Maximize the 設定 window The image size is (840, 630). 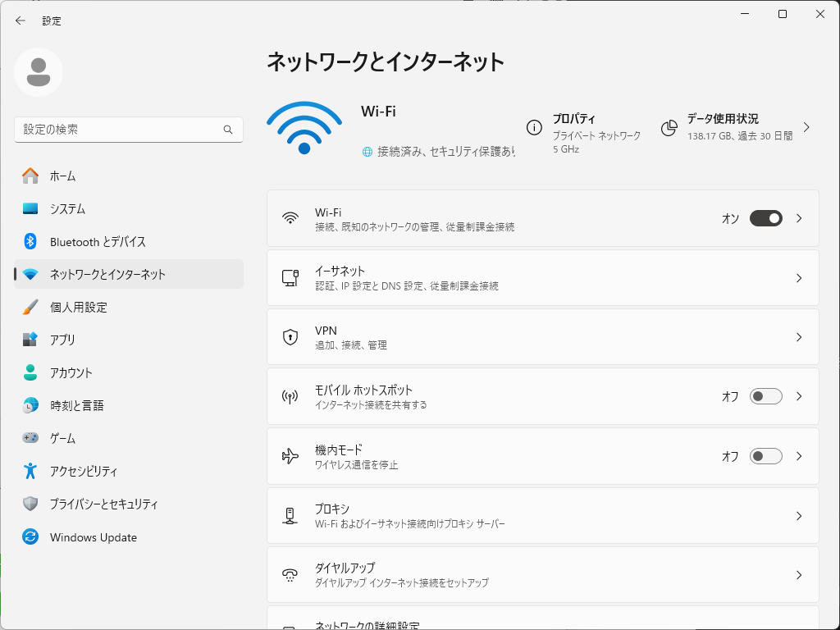coord(782,14)
